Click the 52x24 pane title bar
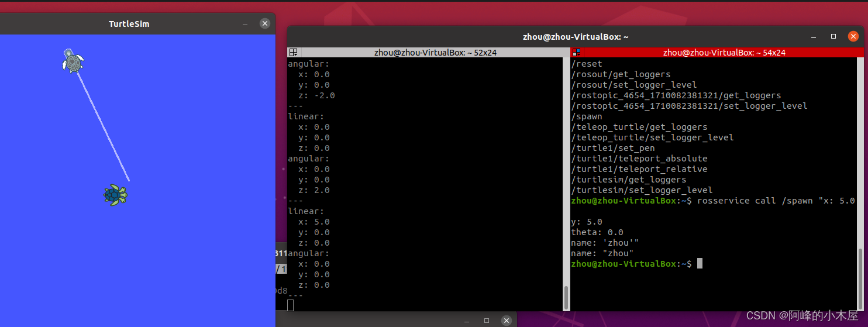The height and width of the screenshot is (327, 868). [428, 52]
